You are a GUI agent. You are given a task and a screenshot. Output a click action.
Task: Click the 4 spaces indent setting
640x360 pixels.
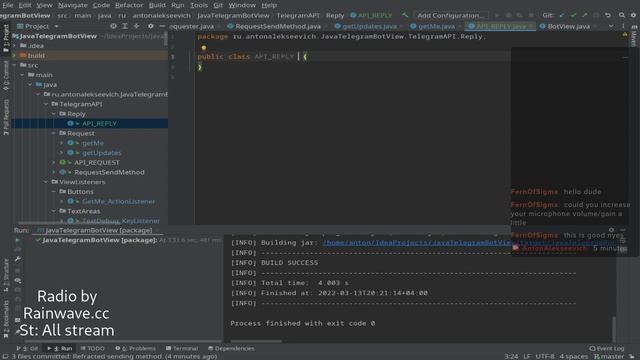click(574, 356)
